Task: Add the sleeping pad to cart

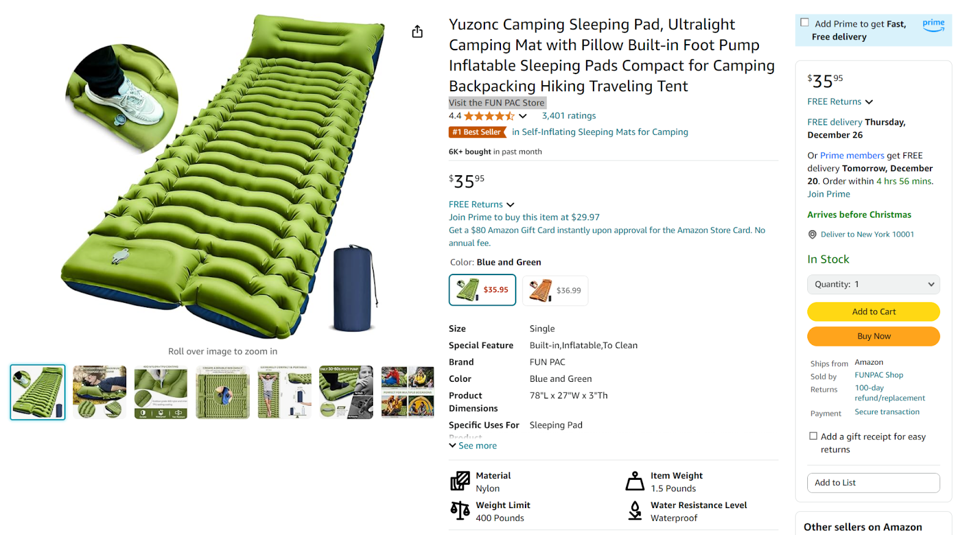Action: point(873,311)
